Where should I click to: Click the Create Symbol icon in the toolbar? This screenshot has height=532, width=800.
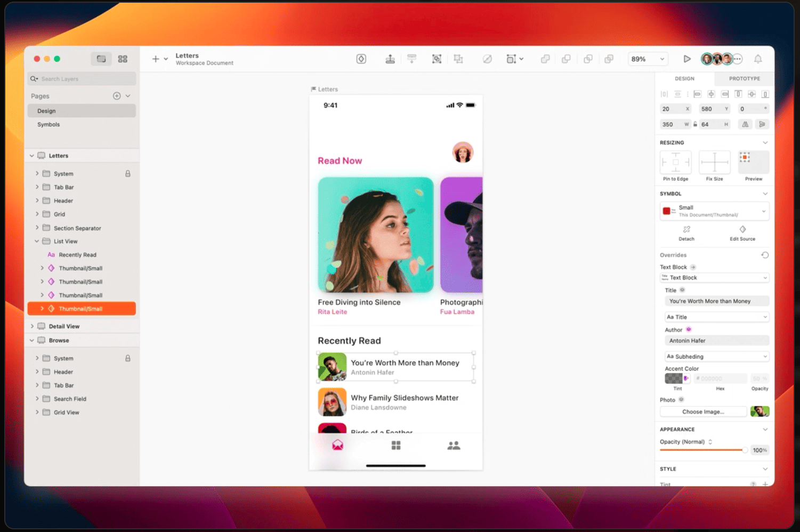(361, 59)
